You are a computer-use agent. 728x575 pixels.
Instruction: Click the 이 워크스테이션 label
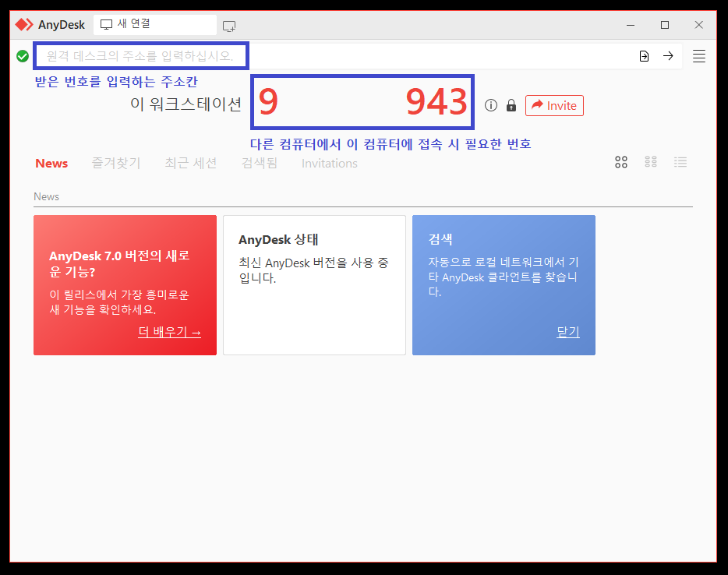pyautogui.click(x=186, y=104)
